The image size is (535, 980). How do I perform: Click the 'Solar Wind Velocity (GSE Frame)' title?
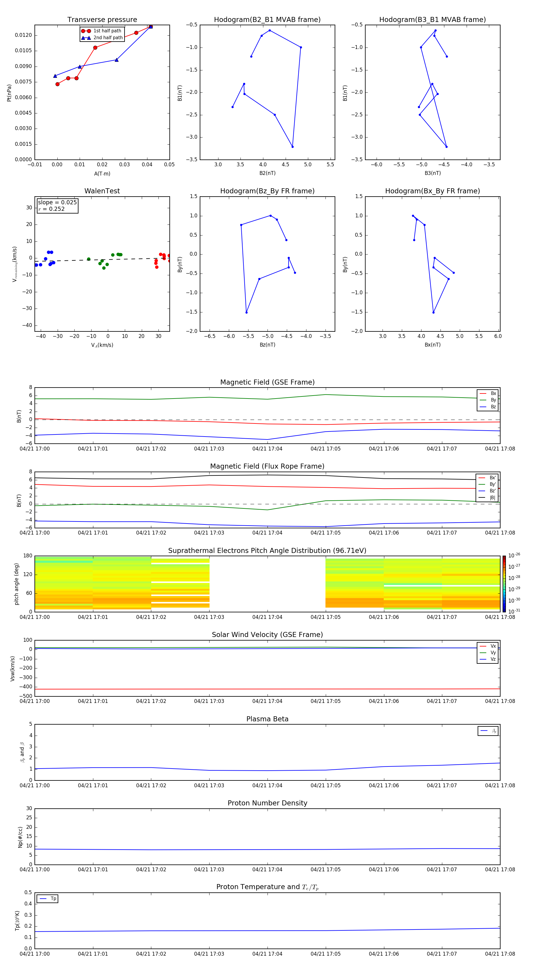(x=267, y=635)
